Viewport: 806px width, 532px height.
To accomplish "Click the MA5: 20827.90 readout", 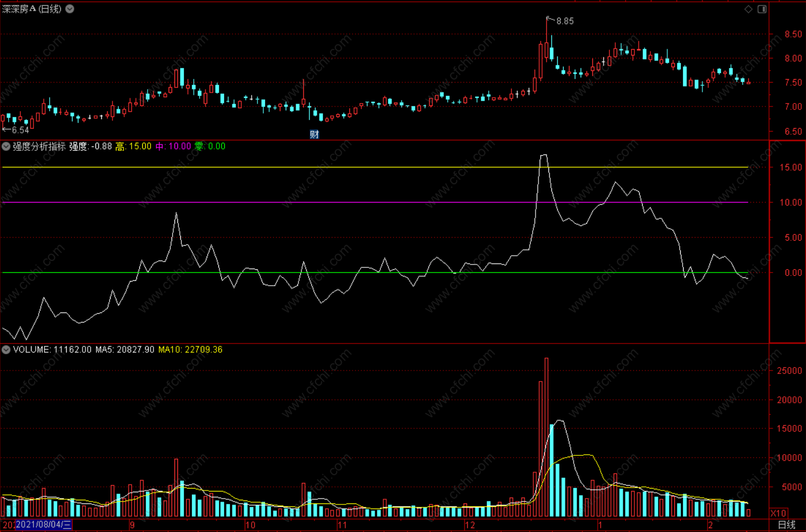I will (x=125, y=349).
